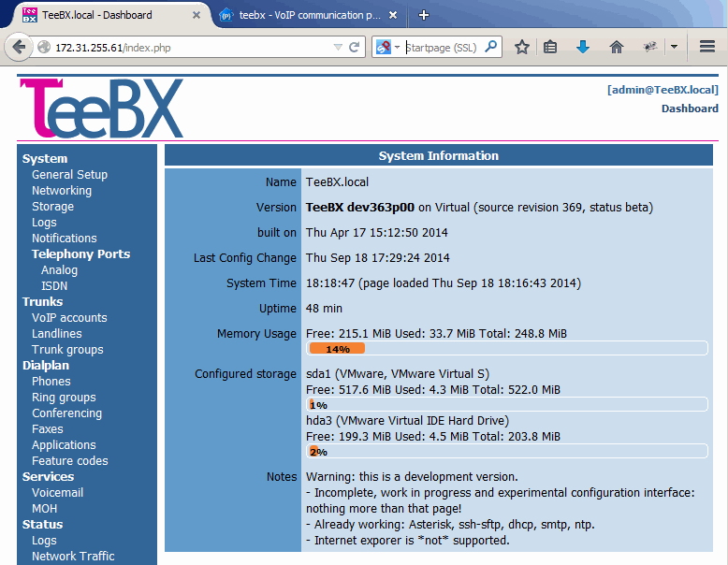Open Notifications settings
Viewport: 728px width, 565px height.
click(64, 239)
